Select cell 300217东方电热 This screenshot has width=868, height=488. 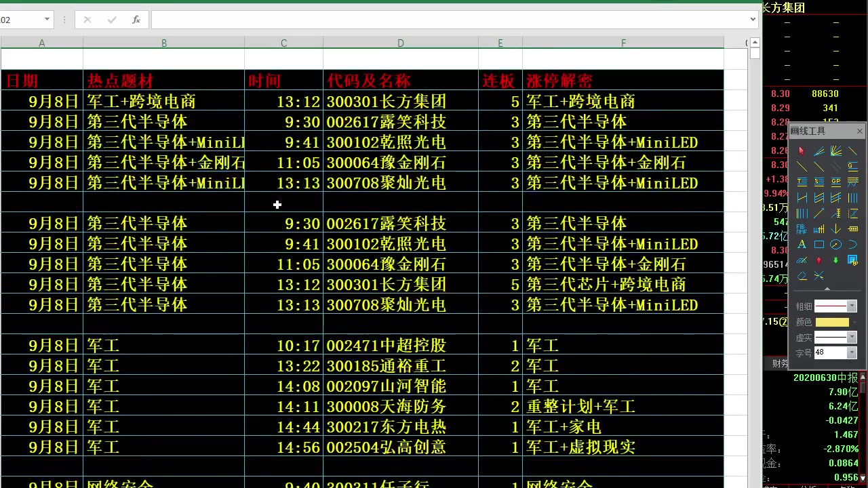(x=401, y=427)
